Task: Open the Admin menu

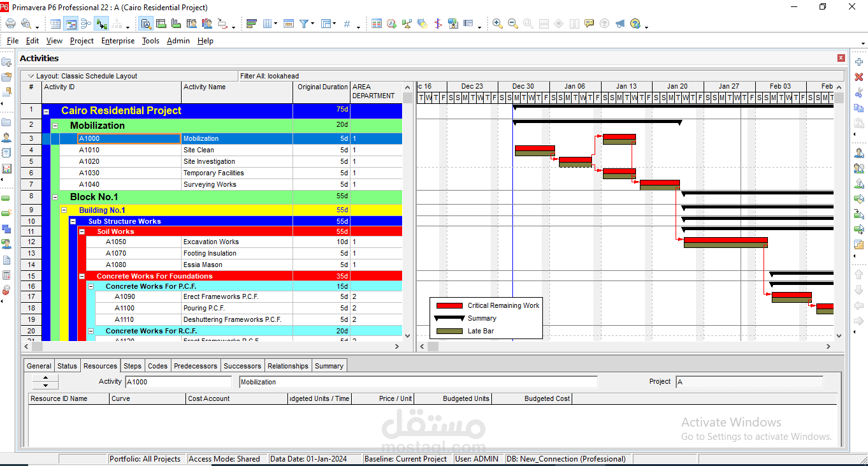Action: pos(178,41)
